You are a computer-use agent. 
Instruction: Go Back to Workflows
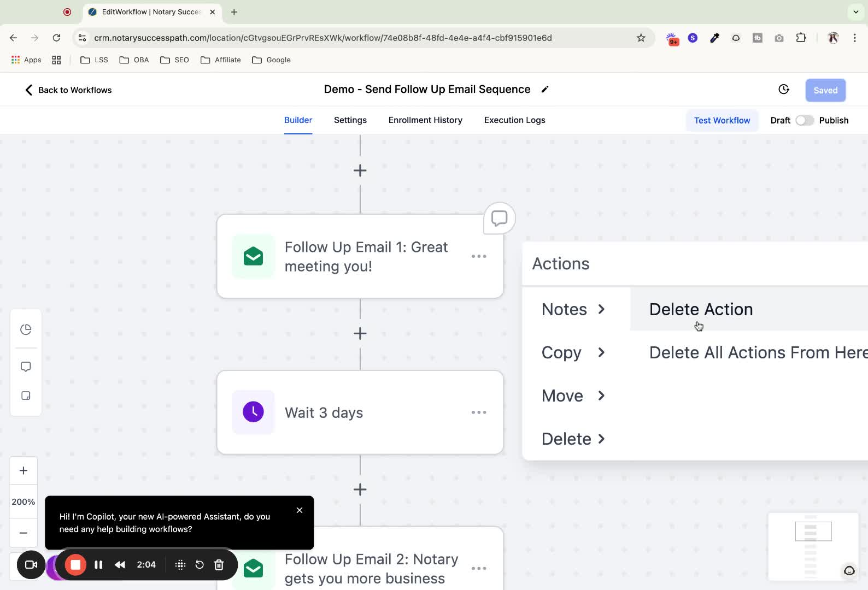[68, 90]
